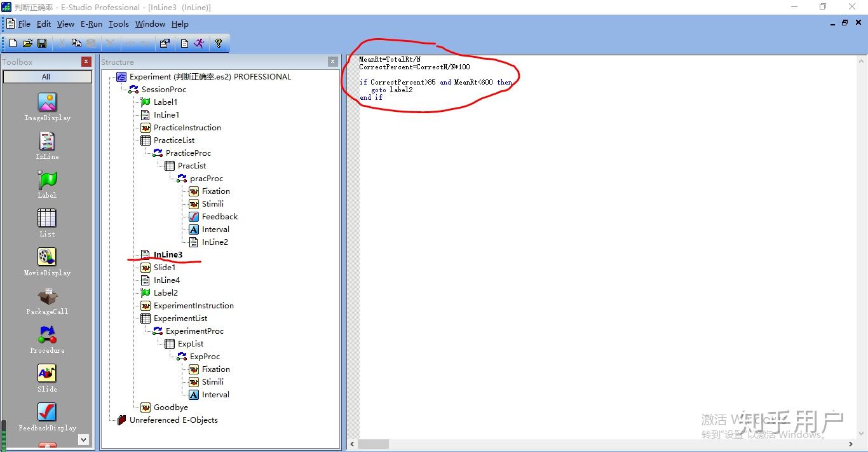Save the experiment with the floppy disk icon
The image size is (868, 452).
42,43
